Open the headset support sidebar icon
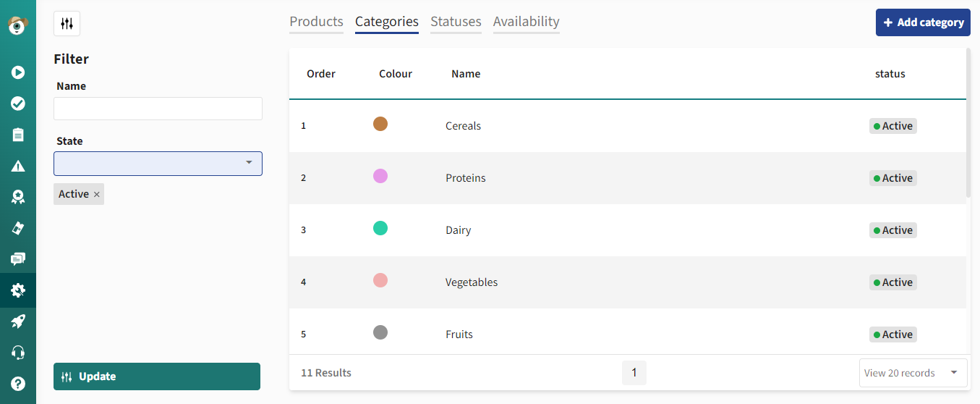Viewport: 980px width, 404px height. [x=18, y=353]
